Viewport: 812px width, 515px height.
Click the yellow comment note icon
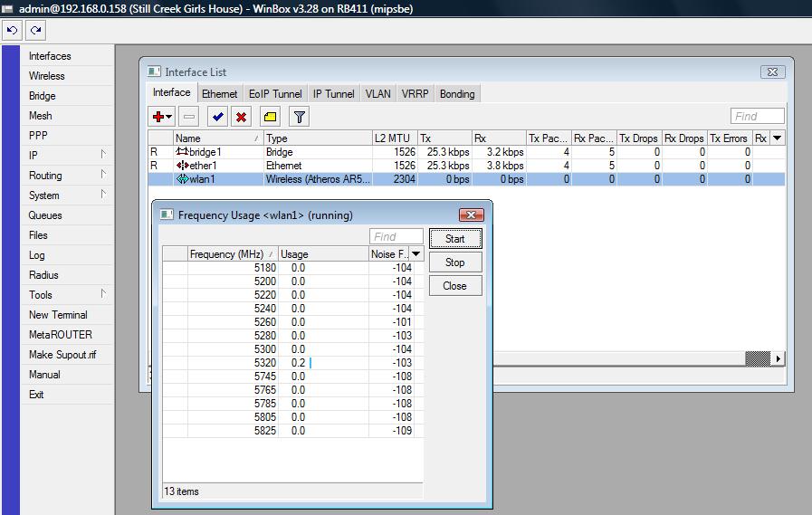click(270, 117)
